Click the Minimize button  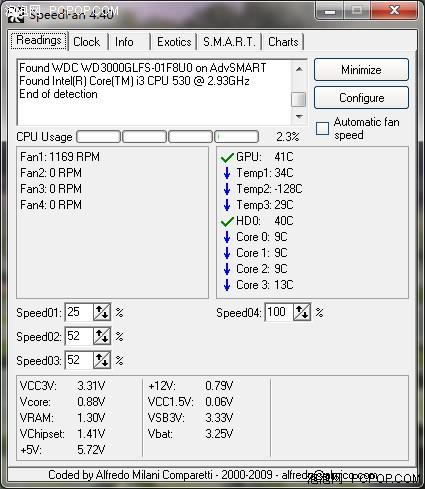[x=361, y=70]
